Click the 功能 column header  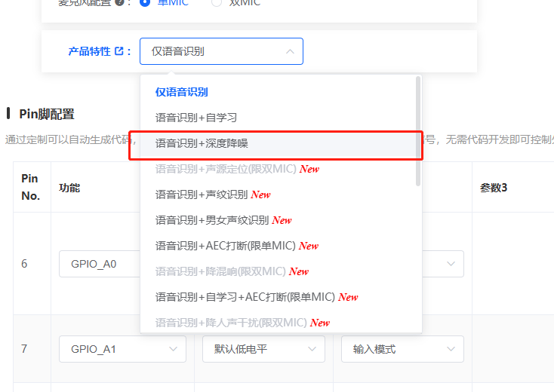(69, 188)
